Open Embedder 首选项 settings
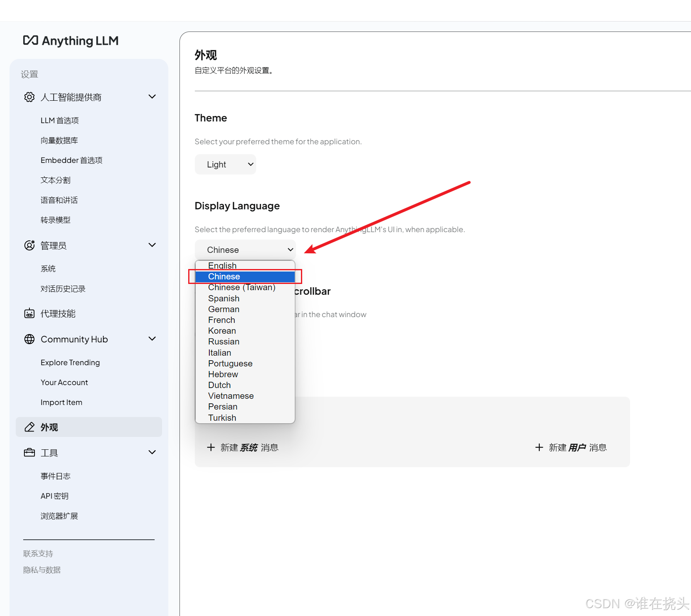Screen dimensions: 691x616 (71, 160)
